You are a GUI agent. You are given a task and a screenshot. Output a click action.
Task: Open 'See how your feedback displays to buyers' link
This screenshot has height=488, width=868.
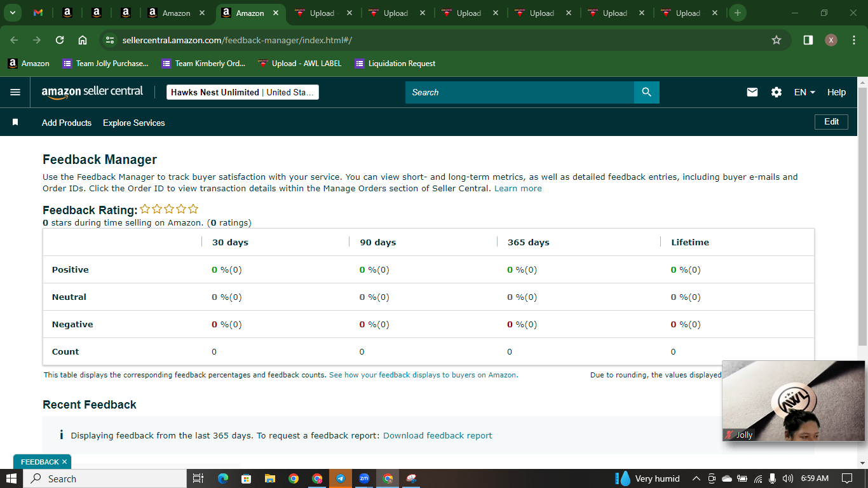(423, 375)
